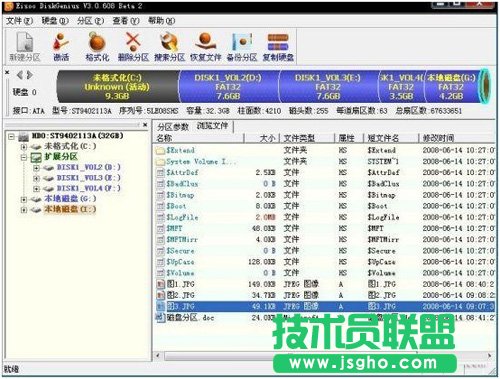Select the $Boot file icon
This screenshot has height=379, width=500.
coord(161,206)
